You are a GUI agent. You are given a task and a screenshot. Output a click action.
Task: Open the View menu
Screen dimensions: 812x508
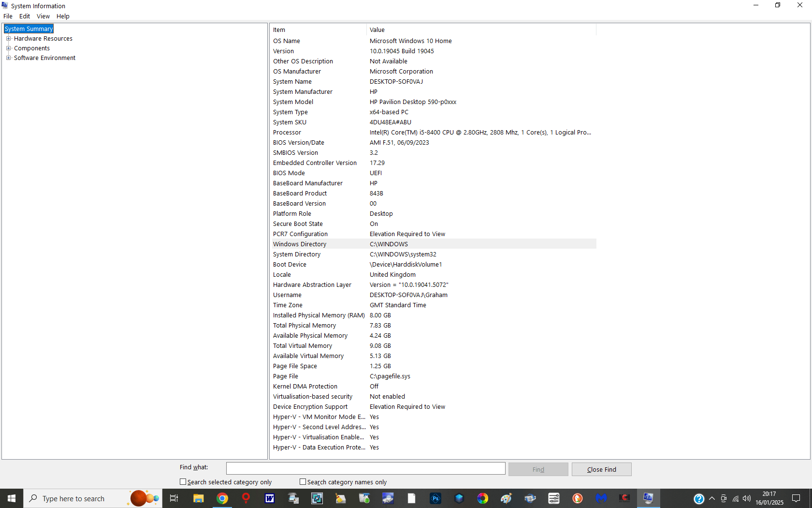tap(43, 16)
